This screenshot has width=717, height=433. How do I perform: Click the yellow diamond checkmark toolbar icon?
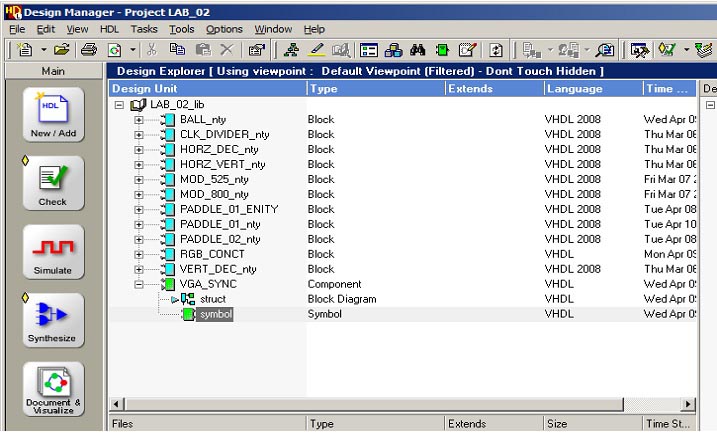point(667,49)
